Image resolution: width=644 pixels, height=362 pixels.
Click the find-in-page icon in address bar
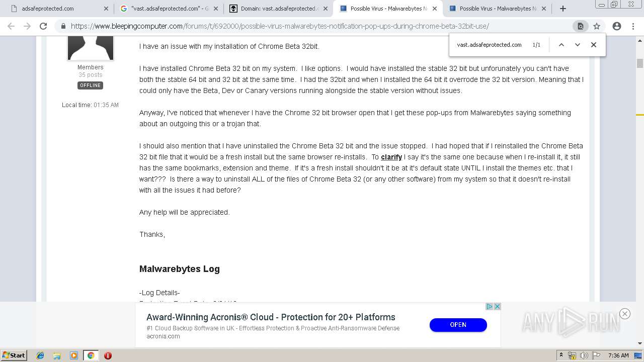coord(581,26)
